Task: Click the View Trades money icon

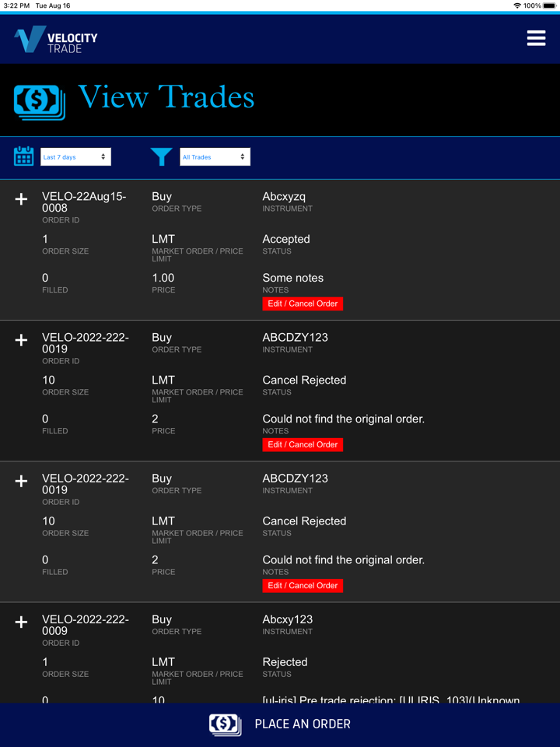Action: pyautogui.click(x=39, y=101)
